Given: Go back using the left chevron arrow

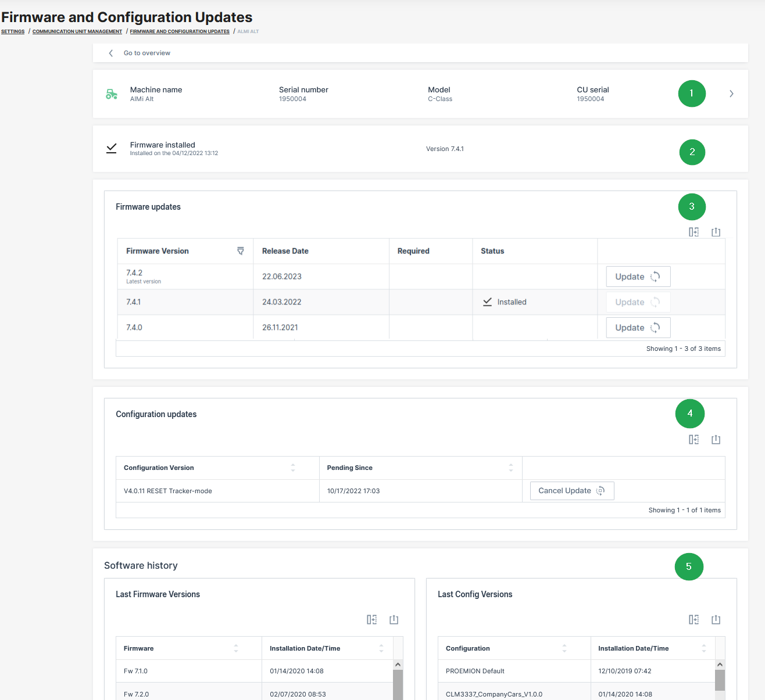Looking at the screenshot, I should point(111,53).
